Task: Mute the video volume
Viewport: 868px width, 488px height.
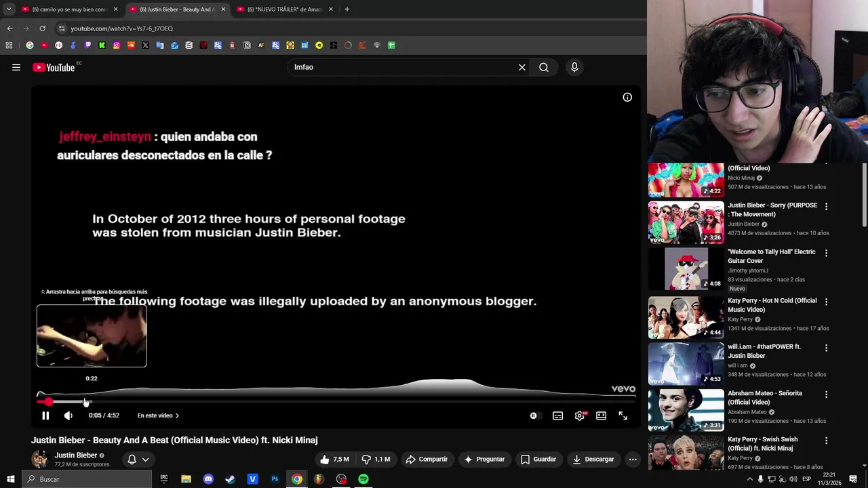Action: 68,415
